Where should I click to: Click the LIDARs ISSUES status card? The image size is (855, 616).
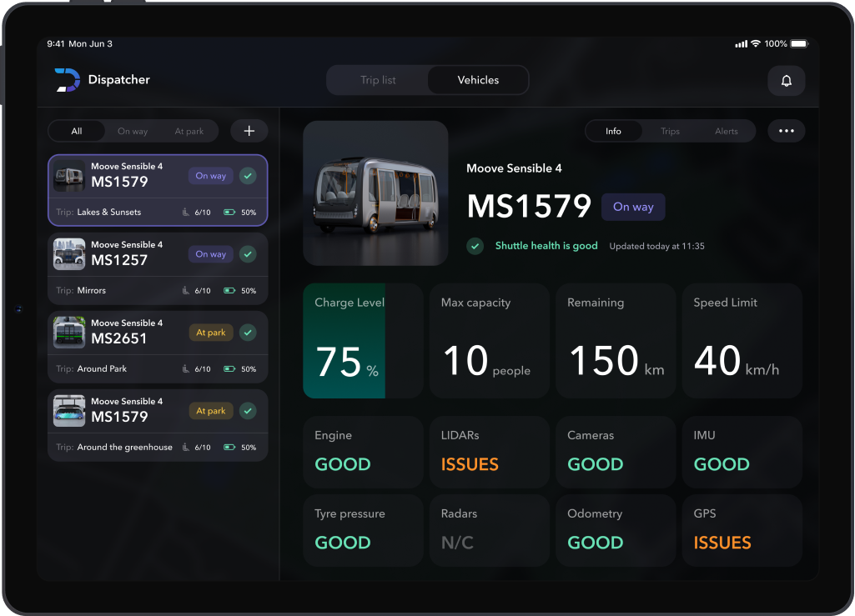(489, 452)
